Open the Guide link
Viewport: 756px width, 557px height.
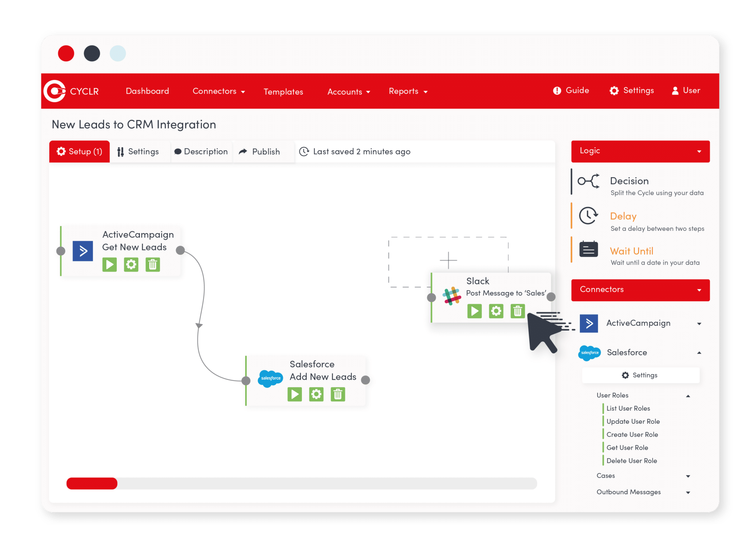pyautogui.click(x=571, y=90)
